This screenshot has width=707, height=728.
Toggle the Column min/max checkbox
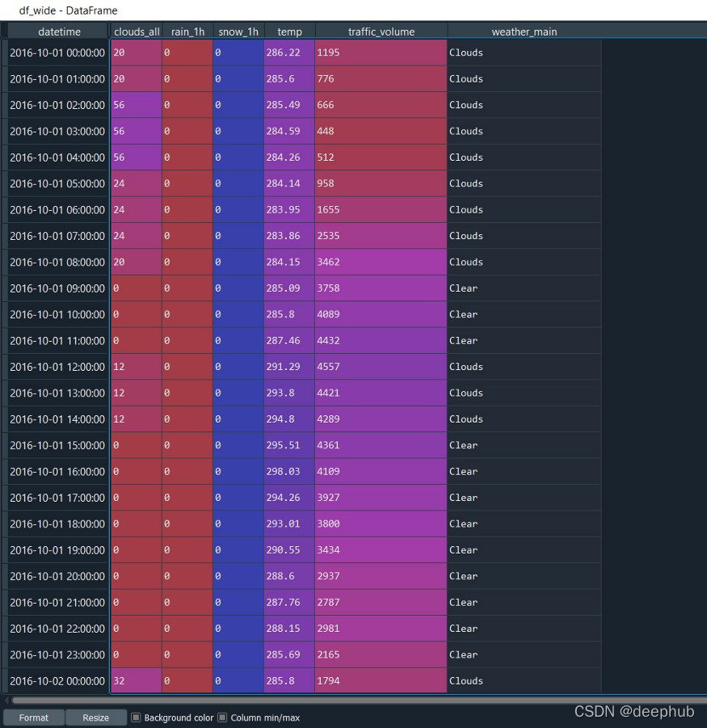(x=222, y=717)
